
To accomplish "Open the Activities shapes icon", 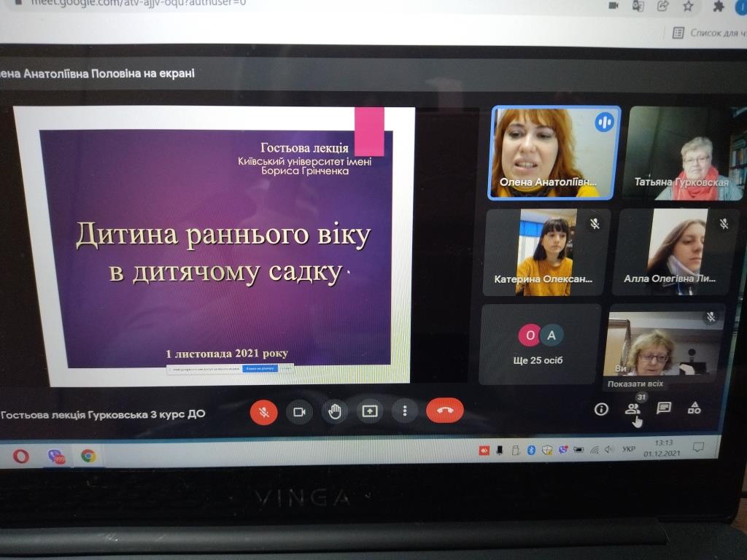I will (x=694, y=408).
